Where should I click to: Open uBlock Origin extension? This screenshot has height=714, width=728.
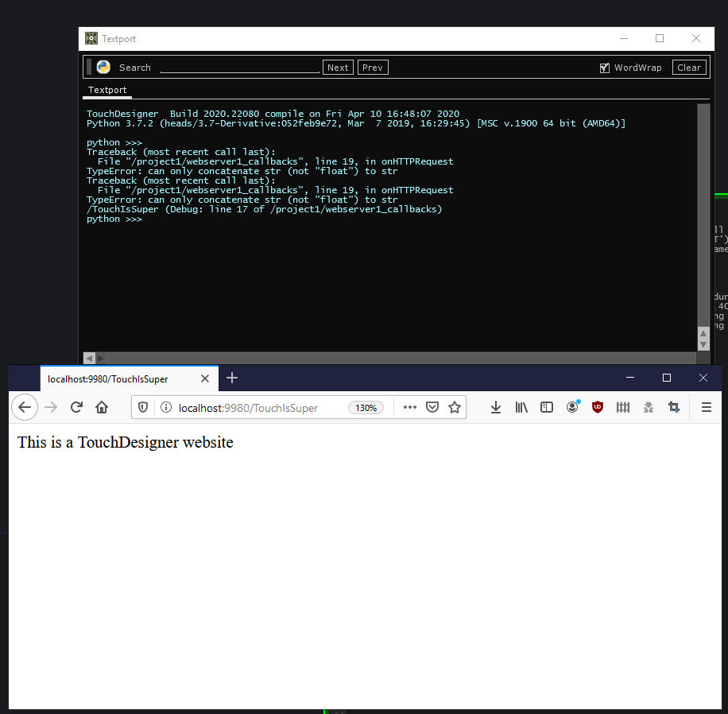pos(598,407)
